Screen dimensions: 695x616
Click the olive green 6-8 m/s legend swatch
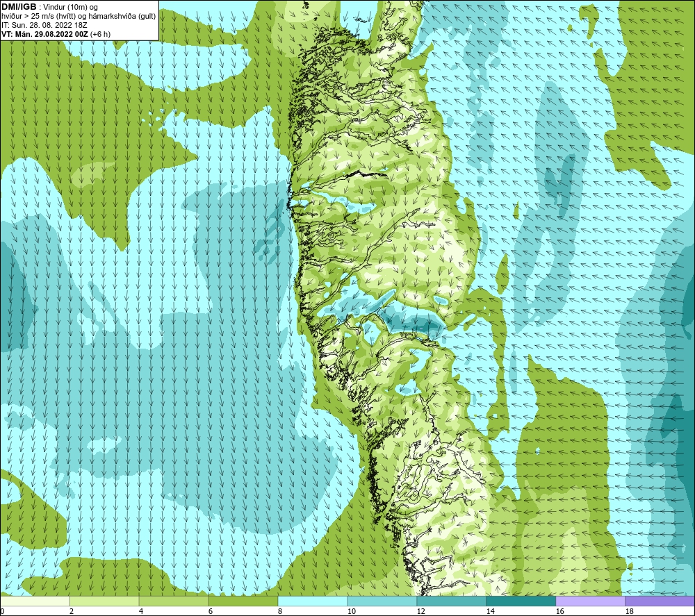pos(243,601)
